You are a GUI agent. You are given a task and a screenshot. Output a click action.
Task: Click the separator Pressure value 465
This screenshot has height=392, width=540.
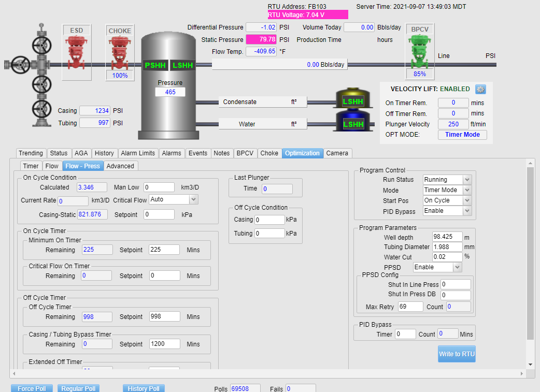[x=170, y=92]
